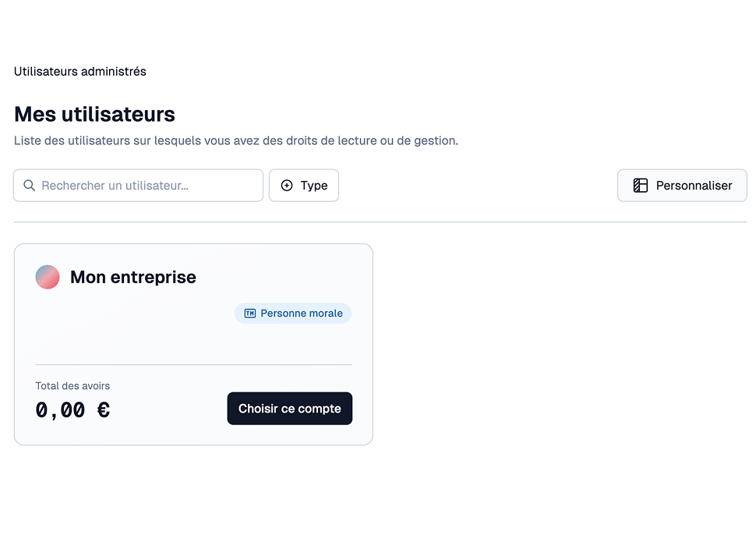Image resolution: width=756 pixels, height=546 pixels.
Task: Click the magnifying glass search icon
Action: pos(30,186)
